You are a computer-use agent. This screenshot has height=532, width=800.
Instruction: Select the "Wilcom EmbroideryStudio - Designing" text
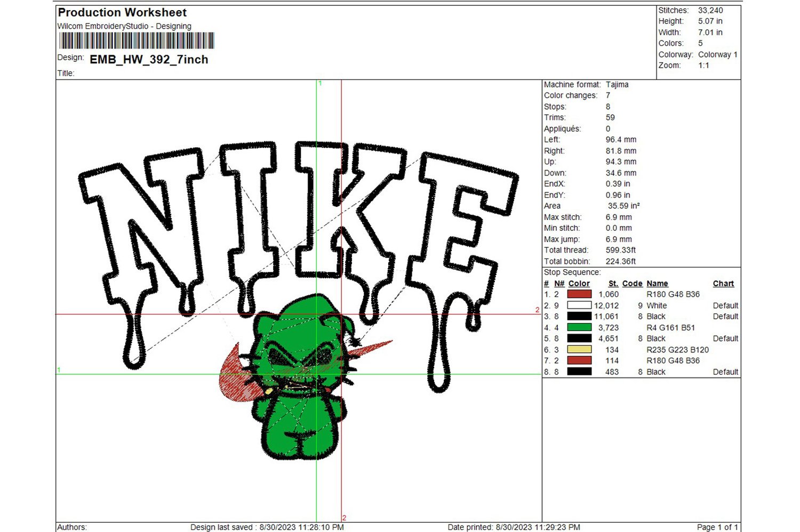(x=124, y=26)
